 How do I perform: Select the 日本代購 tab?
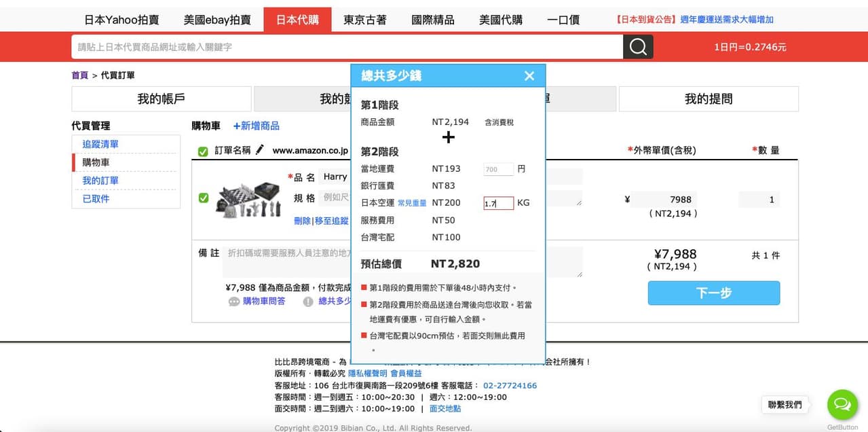pos(297,20)
